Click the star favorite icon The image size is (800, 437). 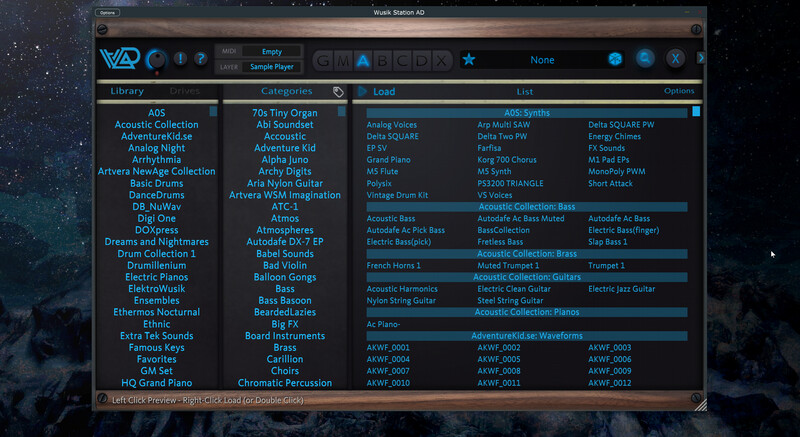[x=469, y=60]
